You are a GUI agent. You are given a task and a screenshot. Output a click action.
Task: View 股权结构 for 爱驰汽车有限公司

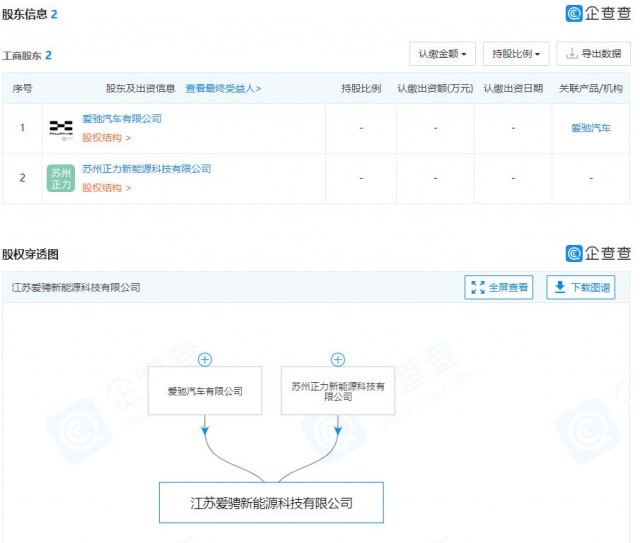coord(106,138)
